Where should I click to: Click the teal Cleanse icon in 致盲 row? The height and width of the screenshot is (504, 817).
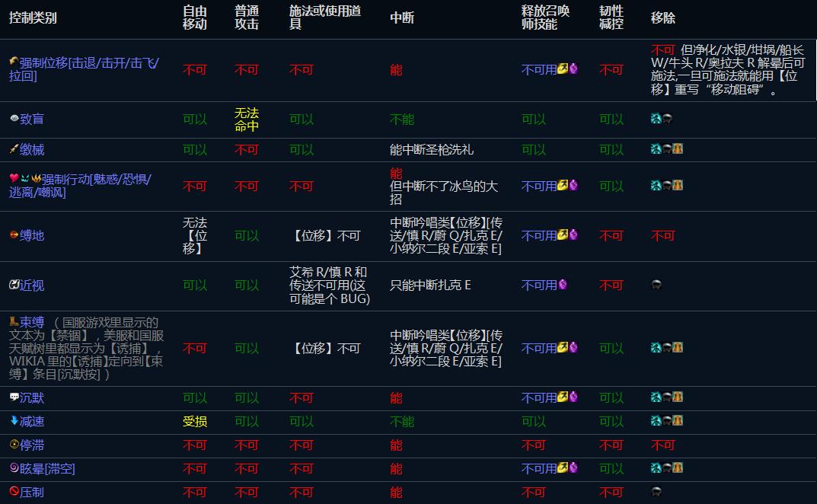coord(656,118)
